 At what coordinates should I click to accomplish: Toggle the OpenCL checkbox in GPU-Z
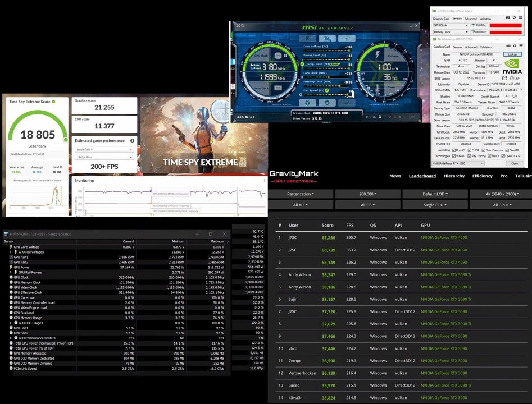pyautogui.click(x=454, y=150)
